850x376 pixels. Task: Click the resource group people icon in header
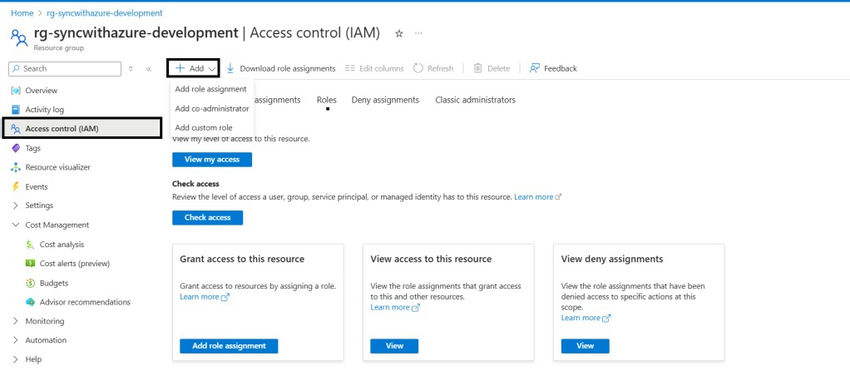click(19, 37)
